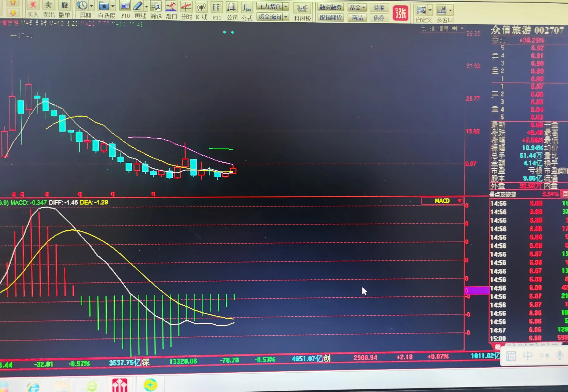The width and height of the screenshot is (568, 392).
Task: Open the MACD indicator selector dropdown
Action: click(442, 201)
